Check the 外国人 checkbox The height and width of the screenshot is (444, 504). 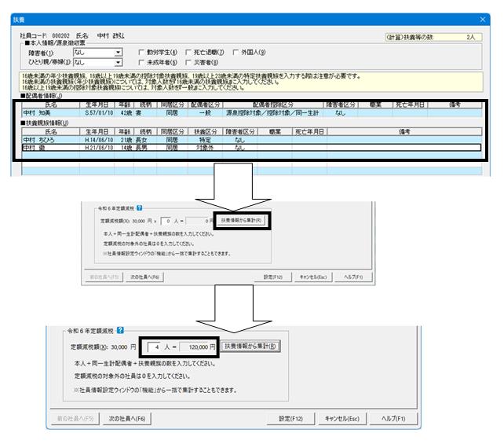(236, 52)
